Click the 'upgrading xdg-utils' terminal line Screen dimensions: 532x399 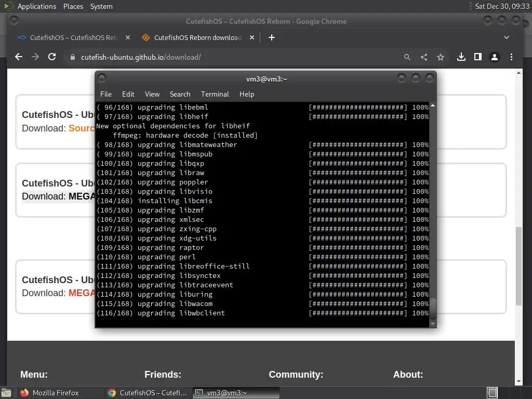(157, 238)
